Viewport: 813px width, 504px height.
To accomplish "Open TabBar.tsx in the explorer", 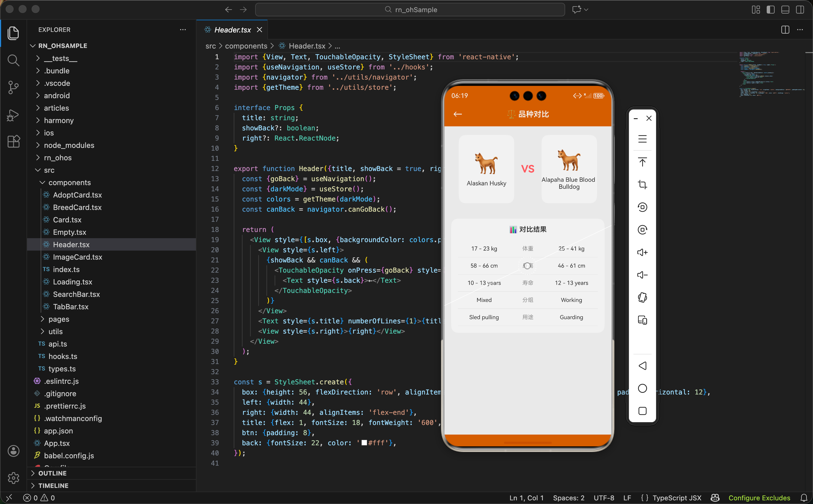I will pyautogui.click(x=71, y=307).
